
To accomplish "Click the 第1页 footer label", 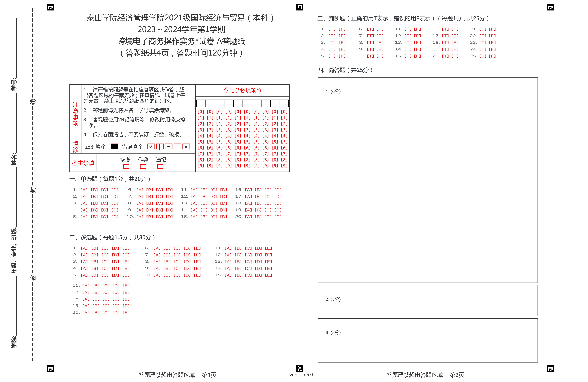I will tap(209, 375).
